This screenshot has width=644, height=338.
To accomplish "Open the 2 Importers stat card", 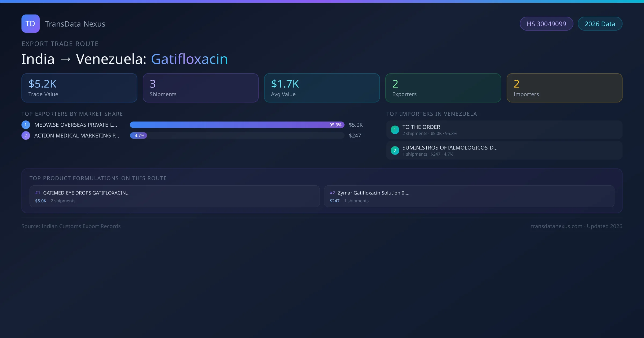I will tap(564, 88).
